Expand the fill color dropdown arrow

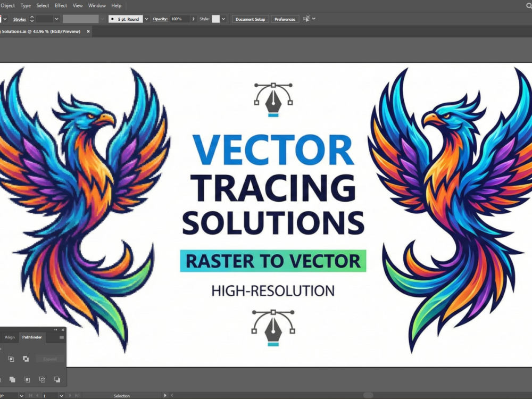coord(5,19)
